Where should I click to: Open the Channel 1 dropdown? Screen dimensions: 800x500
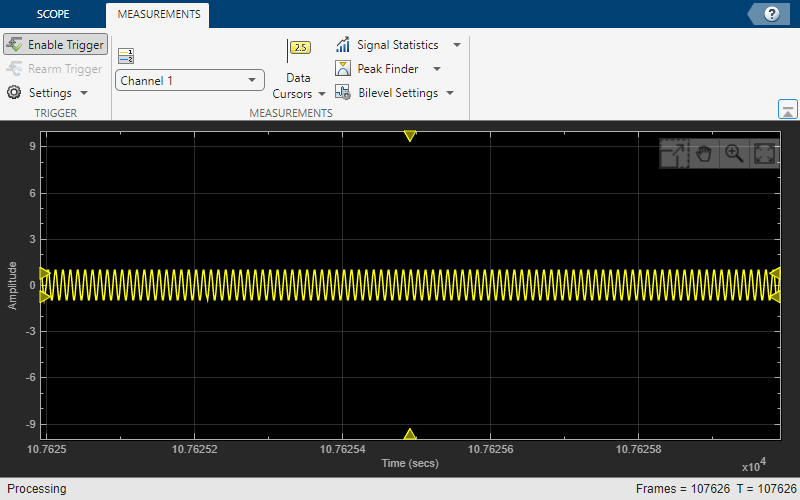click(x=189, y=80)
